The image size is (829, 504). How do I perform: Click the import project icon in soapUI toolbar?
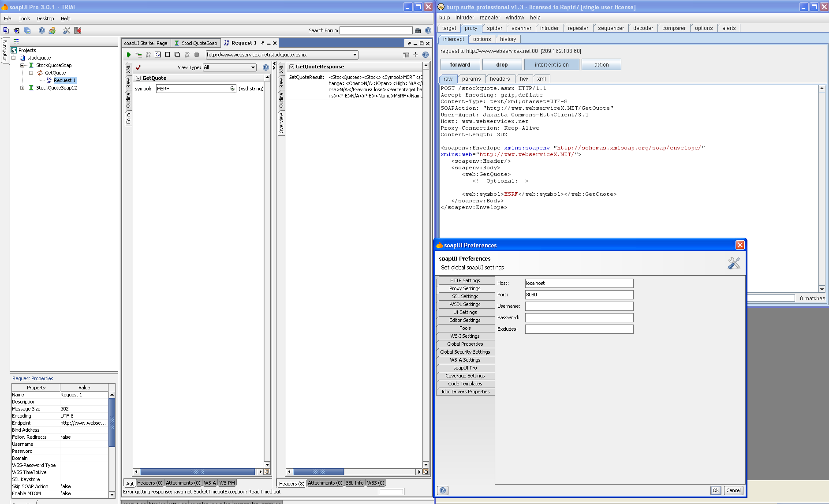16,30
